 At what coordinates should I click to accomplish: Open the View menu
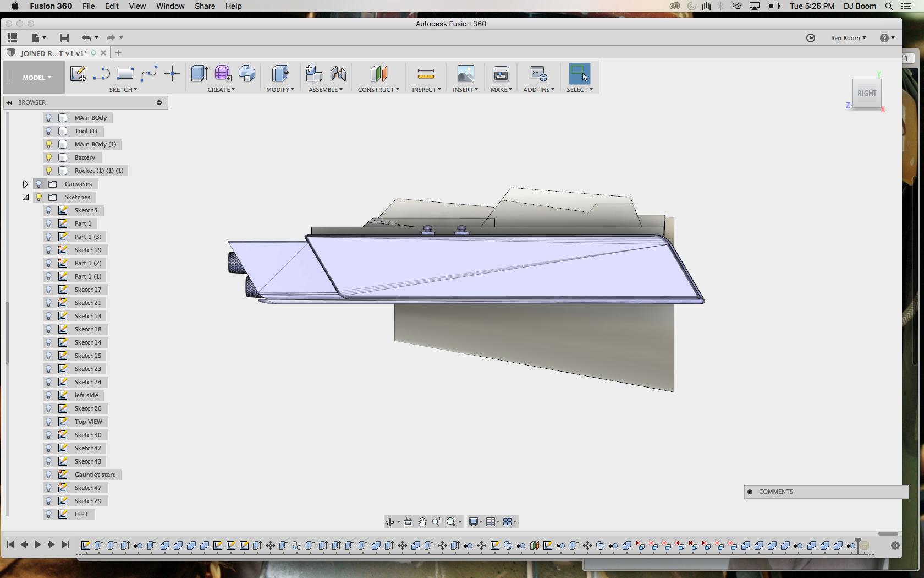pyautogui.click(x=137, y=6)
